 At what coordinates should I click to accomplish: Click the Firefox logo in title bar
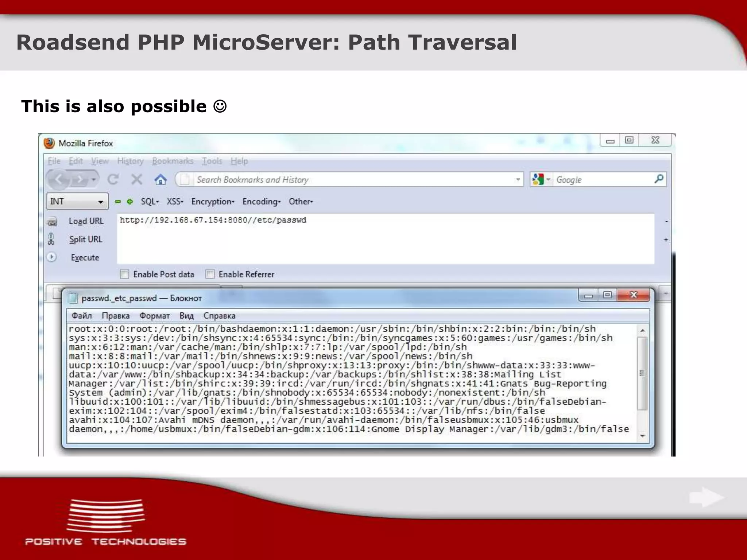[x=49, y=143]
